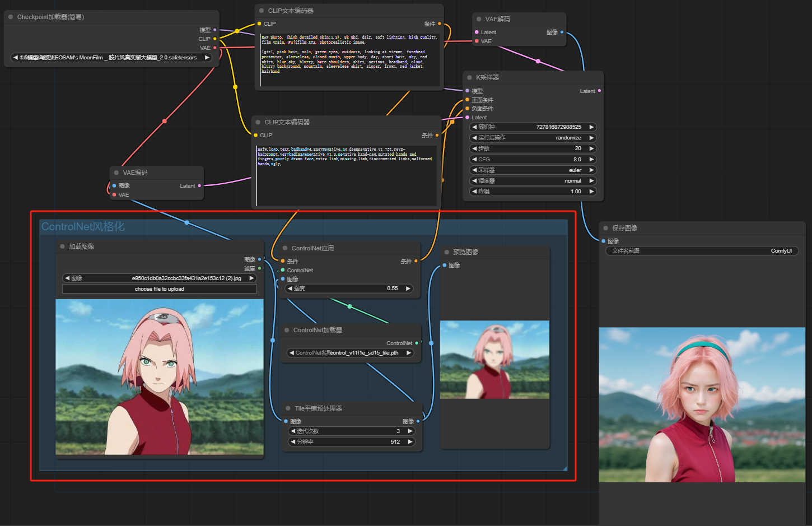The width and height of the screenshot is (812, 526).
Task: Click the 条件 output port on ControlNet应用
Action: 416,261
